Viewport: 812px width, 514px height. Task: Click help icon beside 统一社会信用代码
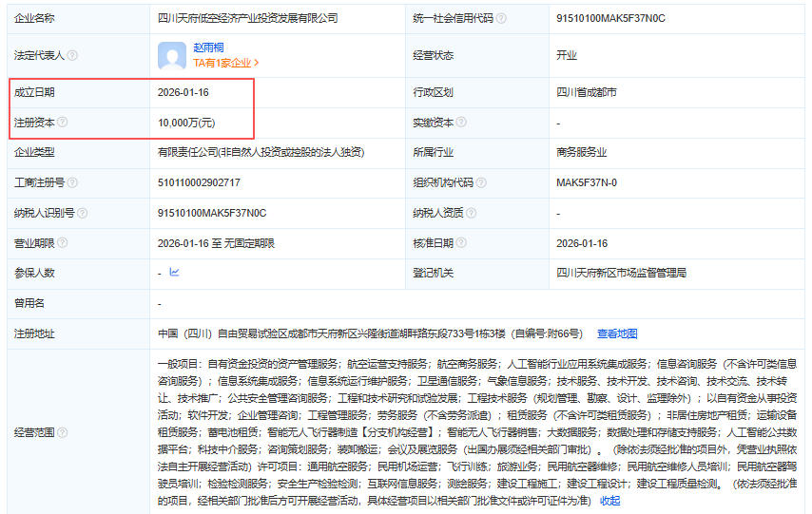coord(501,18)
